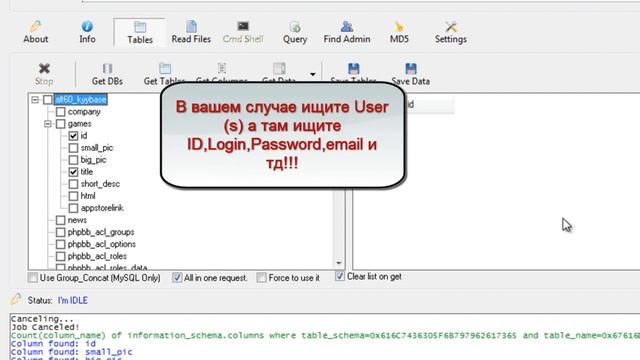
Task: Click the Save Data button
Action: click(x=411, y=74)
